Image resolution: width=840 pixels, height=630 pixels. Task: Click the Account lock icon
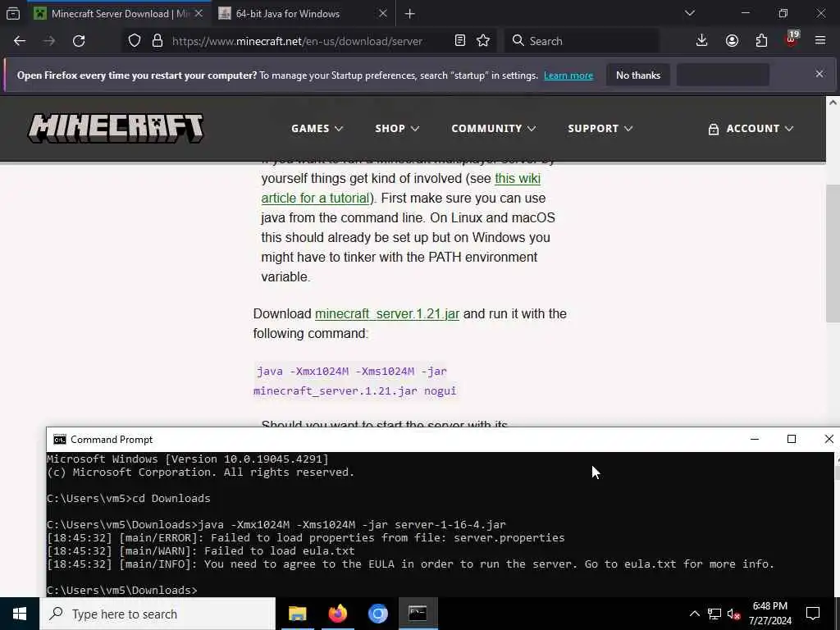pyautogui.click(x=713, y=129)
